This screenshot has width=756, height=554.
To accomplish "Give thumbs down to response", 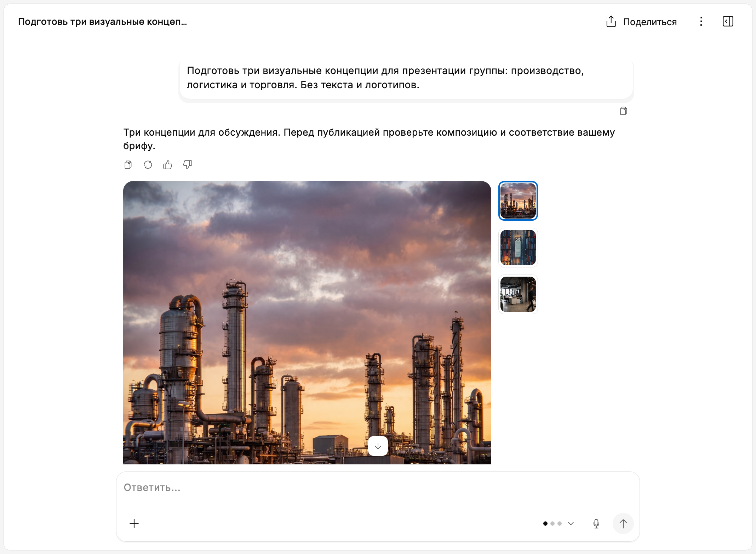I will 188,165.
